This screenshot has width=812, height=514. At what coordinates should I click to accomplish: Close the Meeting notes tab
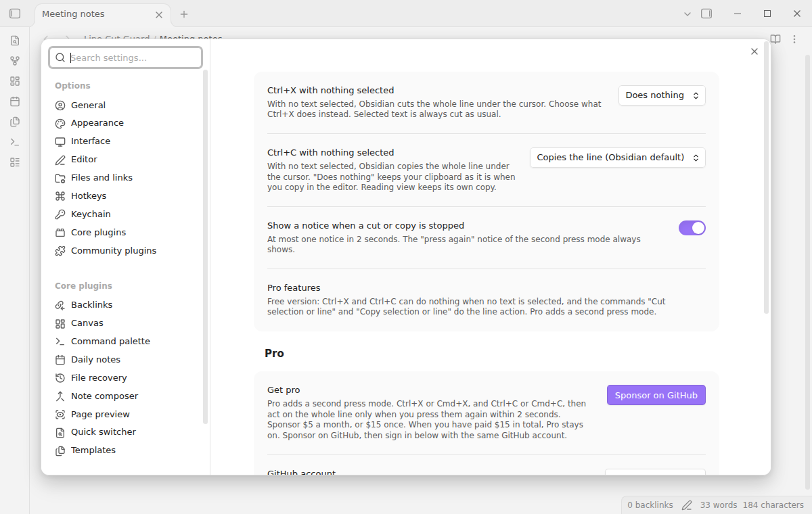pyautogui.click(x=159, y=14)
